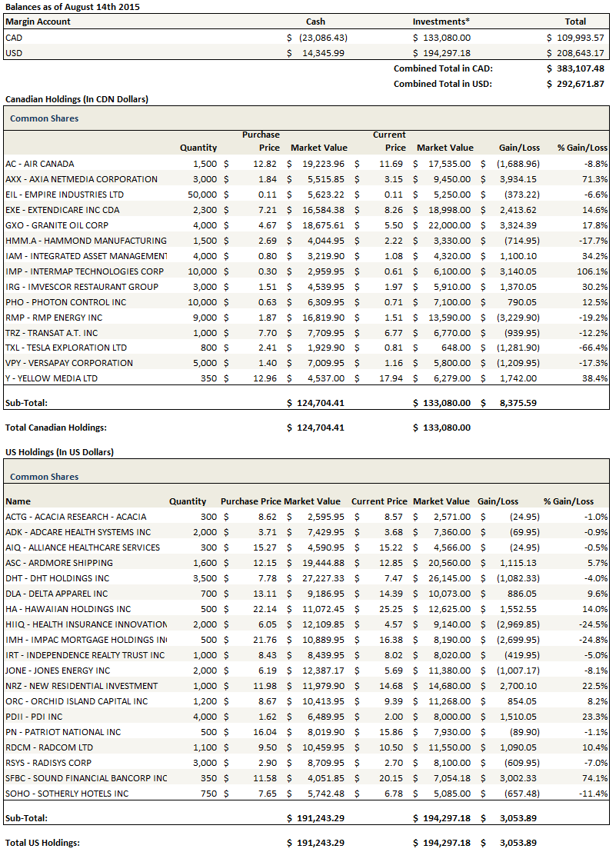
Task: Select IMP - INTERMAP TECHNOLOGIES CORP row label
Action: click(x=85, y=271)
